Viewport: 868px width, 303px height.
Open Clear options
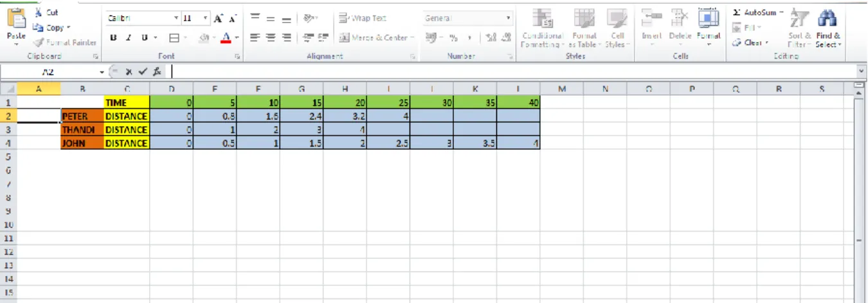click(x=750, y=42)
